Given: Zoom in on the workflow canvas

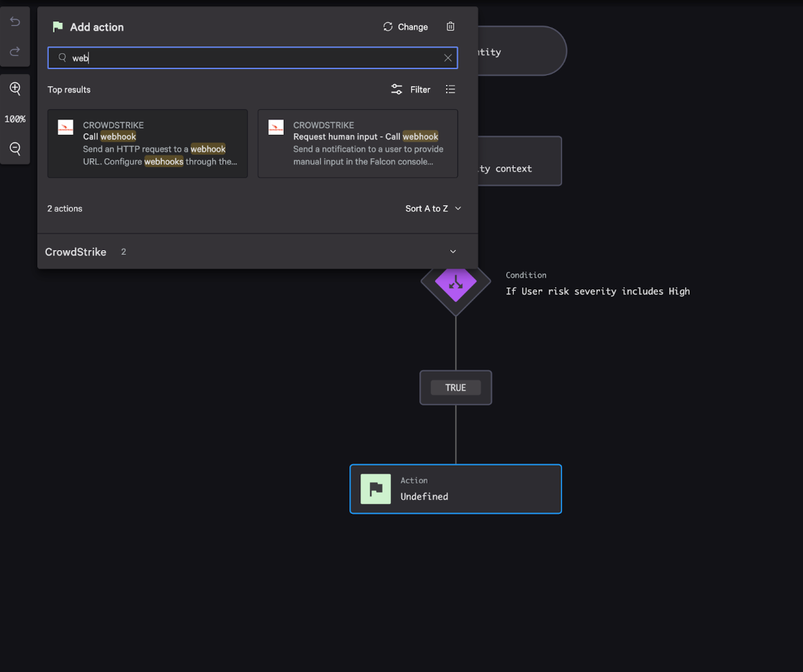Looking at the screenshot, I should pyautogui.click(x=14, y=88).
